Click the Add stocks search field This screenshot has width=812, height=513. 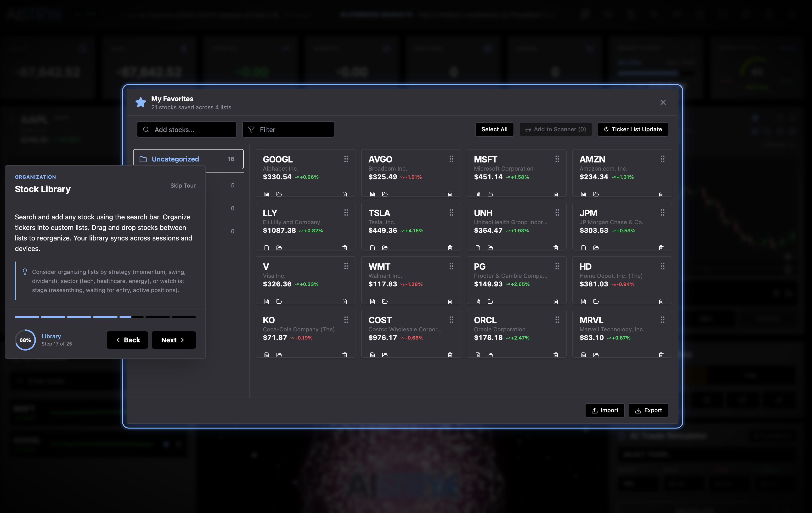coord(186,129)
